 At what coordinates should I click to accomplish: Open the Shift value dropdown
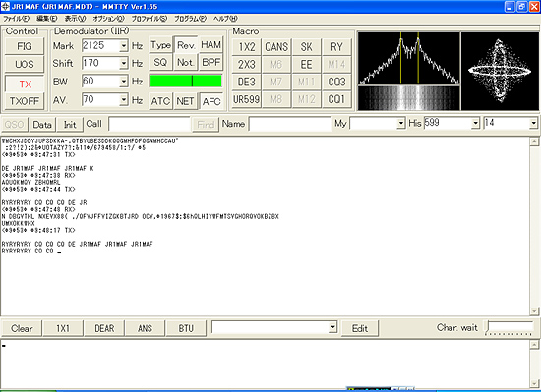pos(124,64)
